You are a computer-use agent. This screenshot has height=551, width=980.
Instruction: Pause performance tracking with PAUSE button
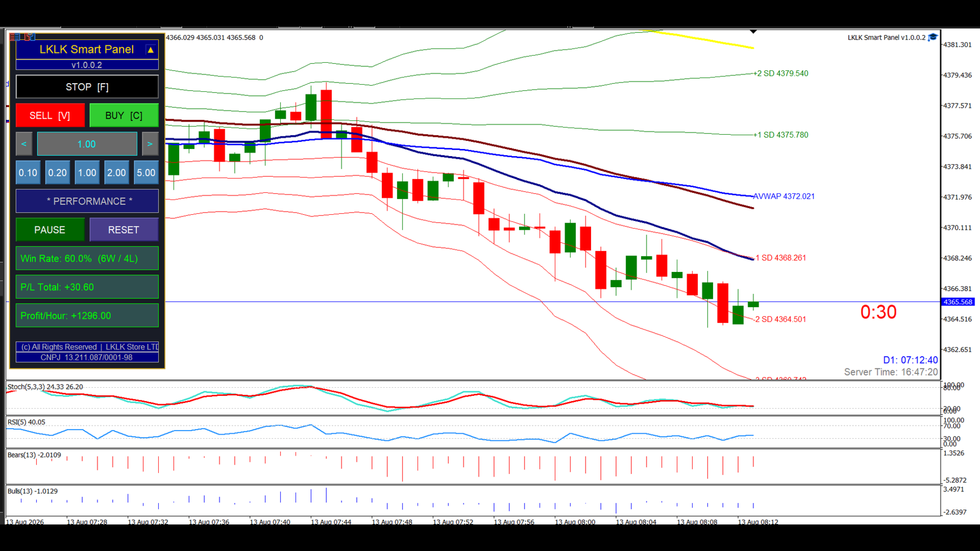point(50,230)
